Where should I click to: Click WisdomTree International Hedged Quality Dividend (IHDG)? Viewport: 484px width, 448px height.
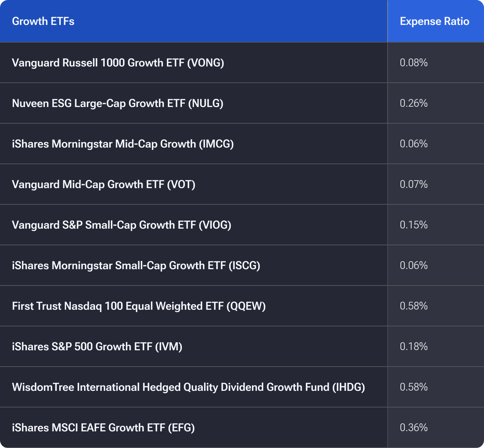pos(188,387)
